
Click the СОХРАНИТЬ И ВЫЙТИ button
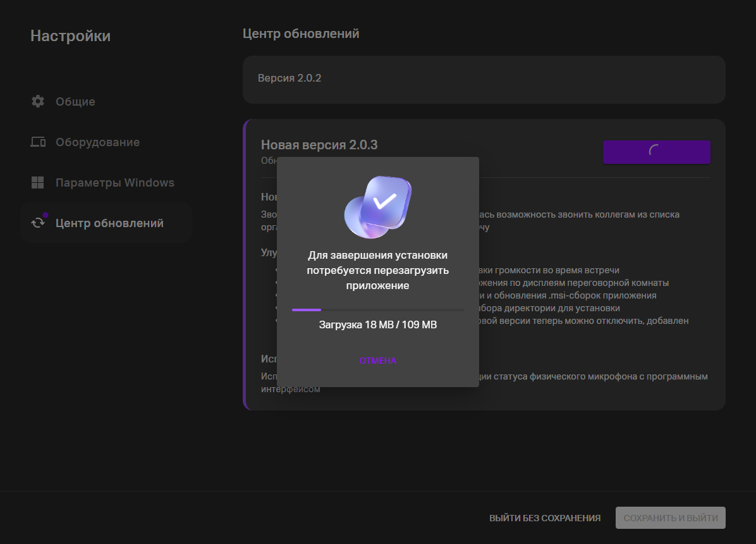[x=670, y=518]
